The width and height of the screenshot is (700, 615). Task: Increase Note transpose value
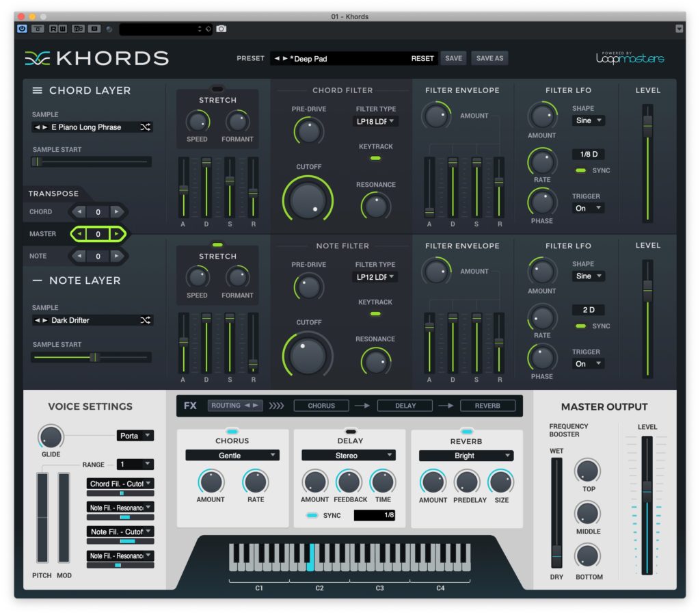[116, 256]
